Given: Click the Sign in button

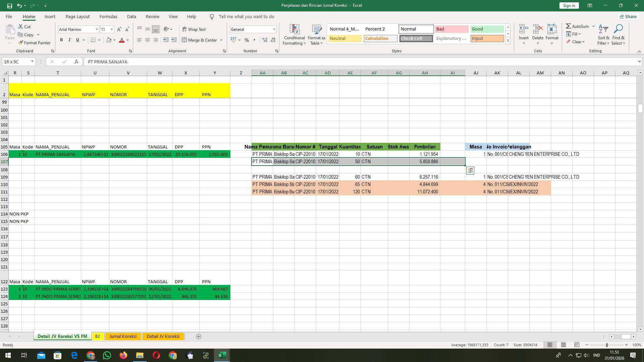Looking at the screenshot, I should point(569,5).
